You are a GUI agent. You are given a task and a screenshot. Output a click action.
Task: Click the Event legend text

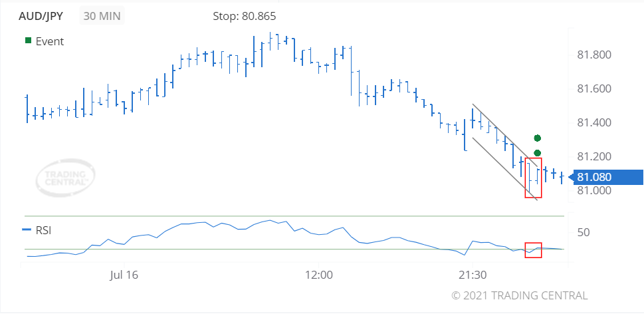50,41
